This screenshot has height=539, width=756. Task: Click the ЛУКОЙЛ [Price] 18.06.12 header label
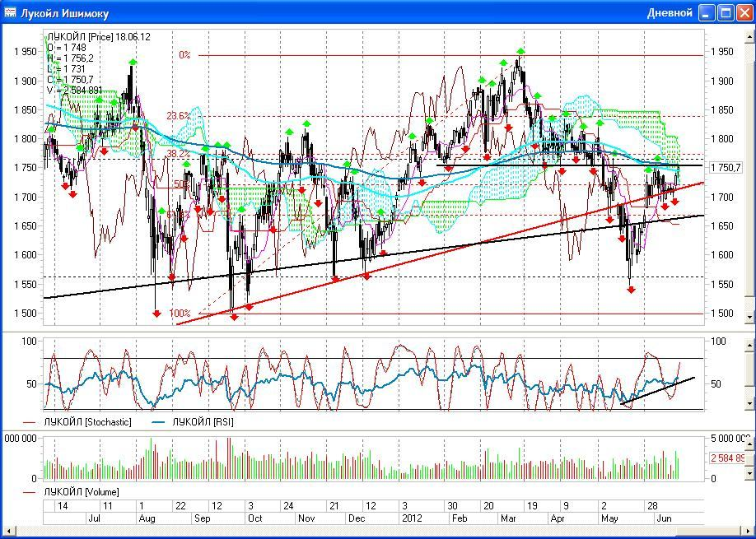point(98,36)
